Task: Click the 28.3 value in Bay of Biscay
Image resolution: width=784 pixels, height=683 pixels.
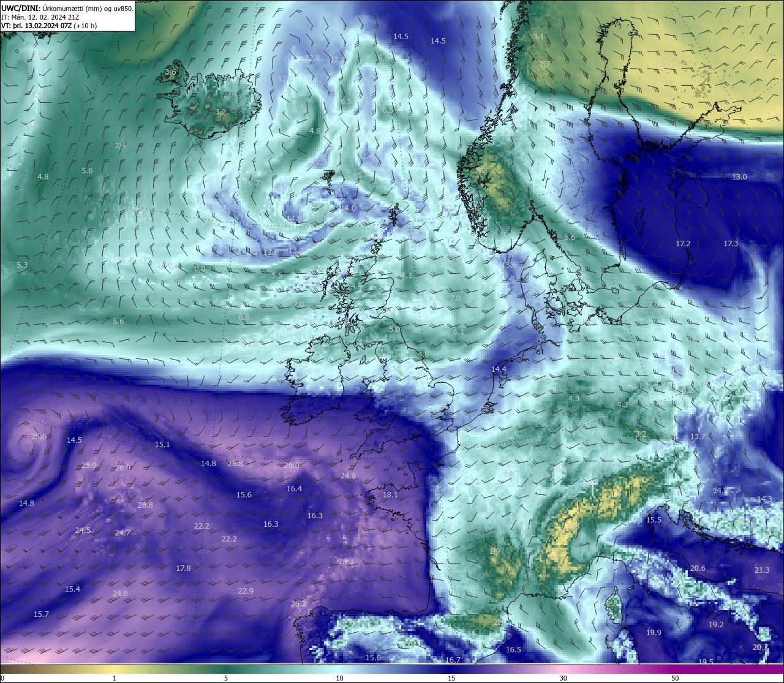Action: [x=346, y=561]
